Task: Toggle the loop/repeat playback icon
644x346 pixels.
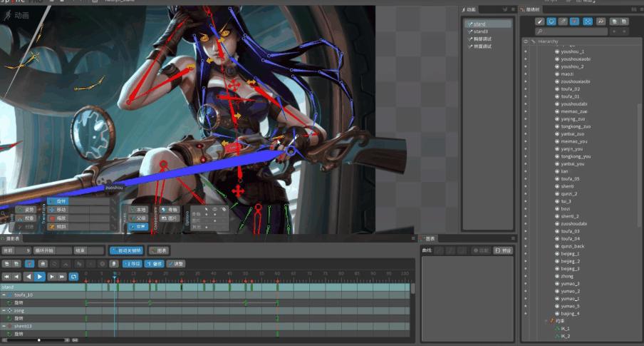Action: [x=73, y=276]
